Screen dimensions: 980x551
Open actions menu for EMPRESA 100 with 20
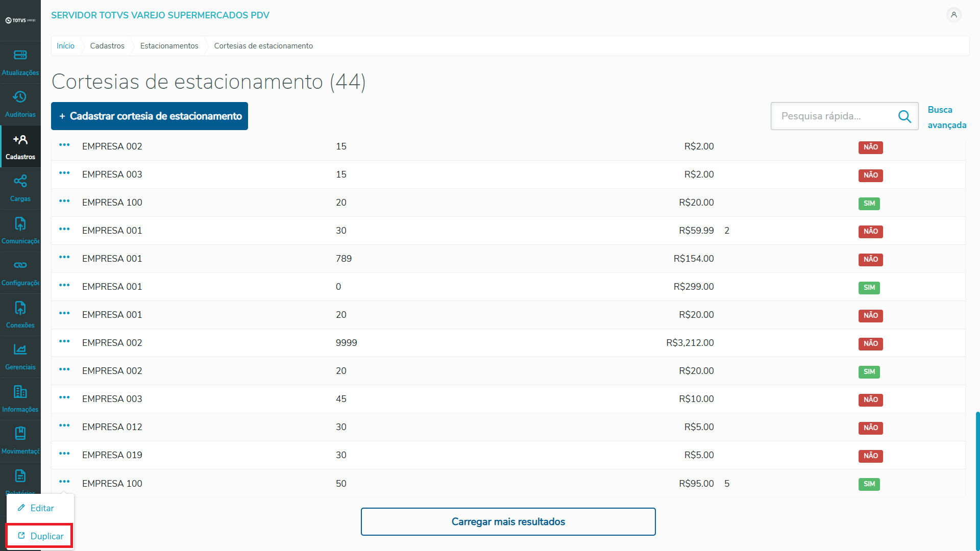pyautogui.click(x=64, y=201)
